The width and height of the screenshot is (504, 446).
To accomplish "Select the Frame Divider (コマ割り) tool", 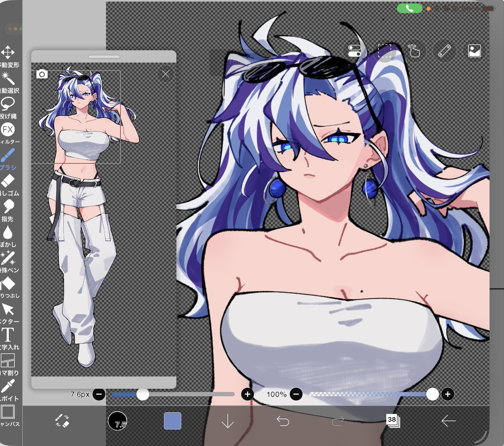I will click(x=8, y=364).
